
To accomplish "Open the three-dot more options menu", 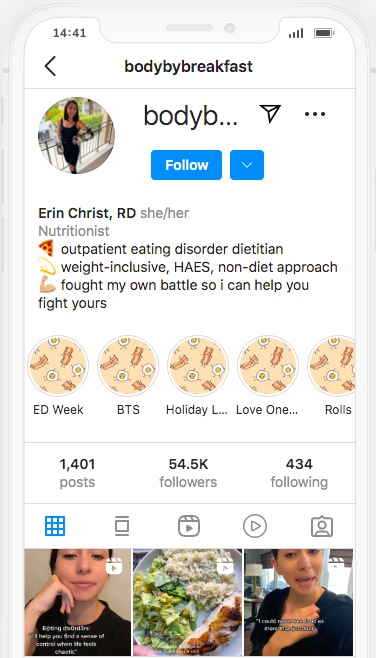I will click(x=315, y=114).
